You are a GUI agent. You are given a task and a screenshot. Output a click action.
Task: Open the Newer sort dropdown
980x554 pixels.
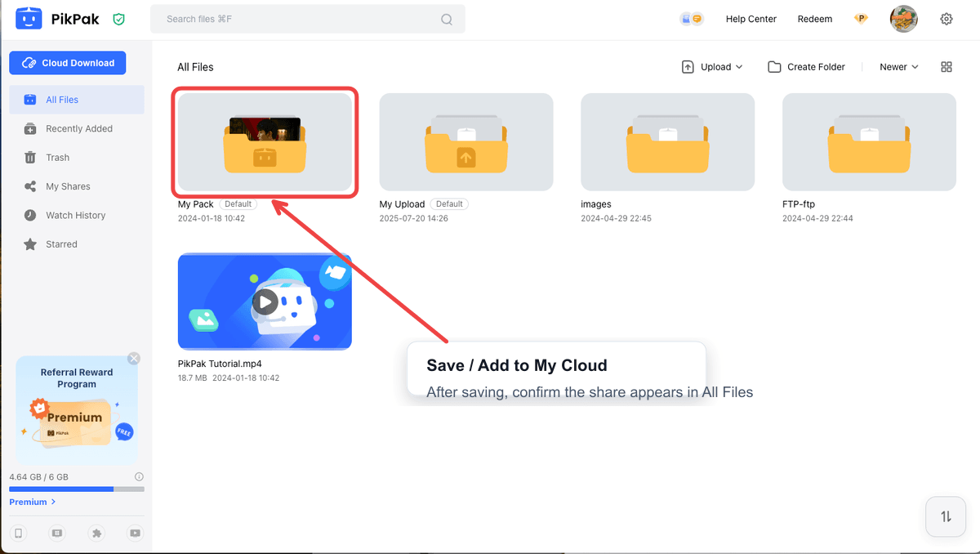click(899, 67)
